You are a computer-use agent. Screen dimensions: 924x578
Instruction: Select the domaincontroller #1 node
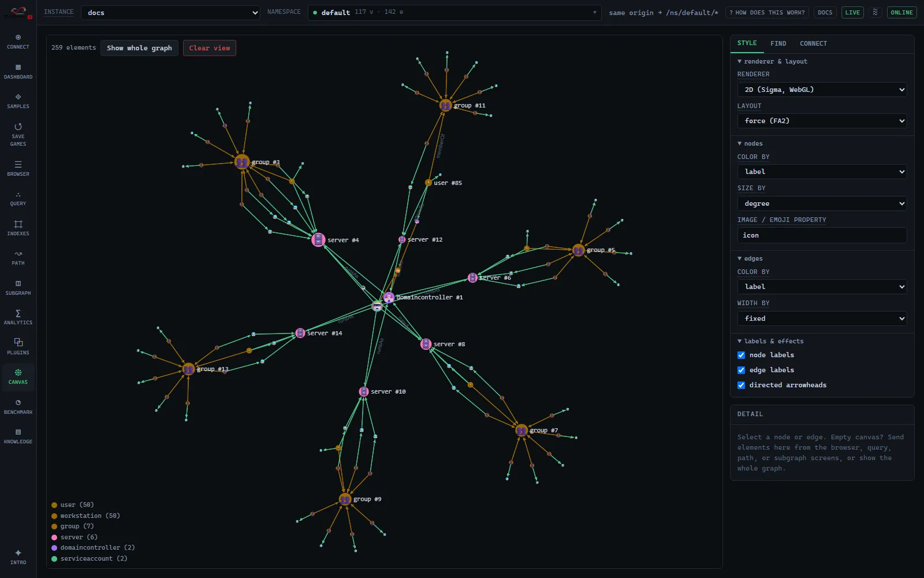coord(389,297)
